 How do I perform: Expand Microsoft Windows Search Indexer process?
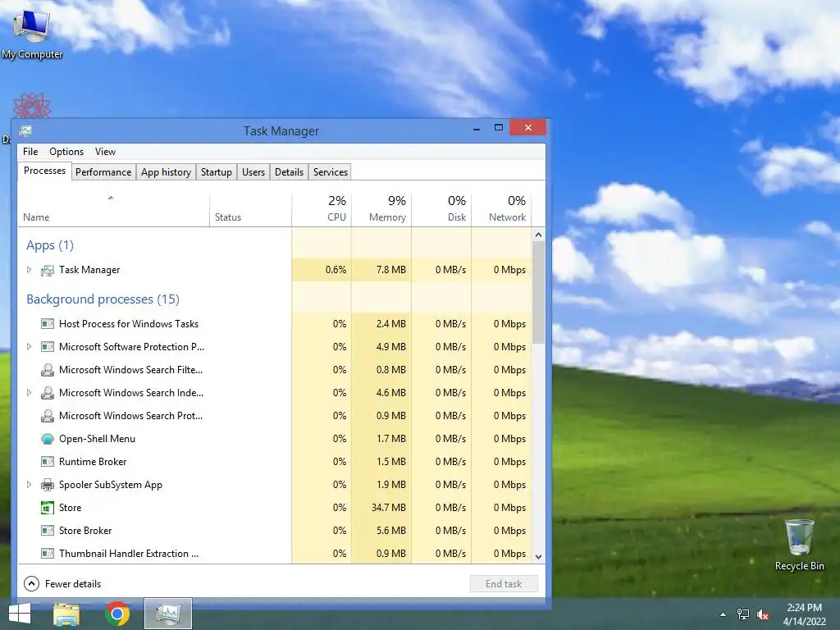(x=29, y=393)
